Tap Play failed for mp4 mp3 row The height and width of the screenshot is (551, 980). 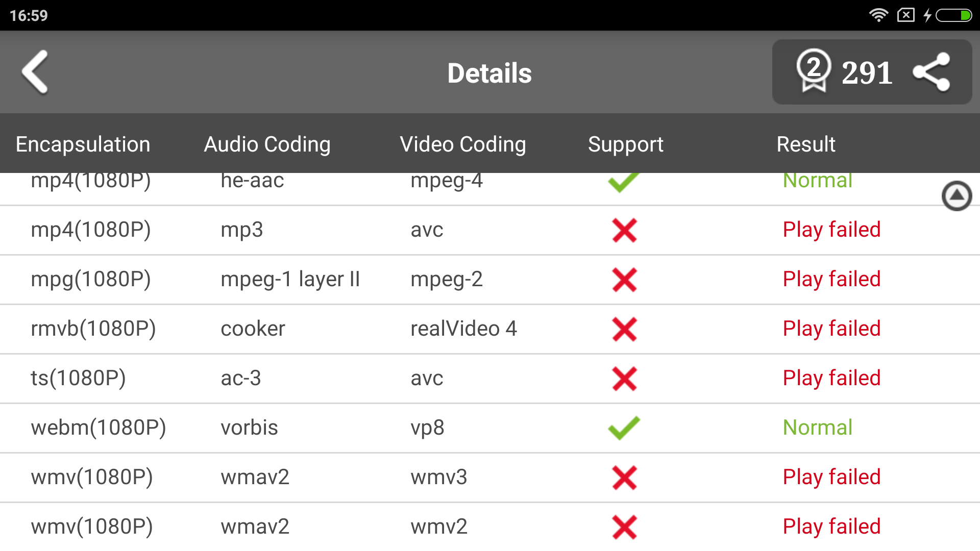click(831, 230)
